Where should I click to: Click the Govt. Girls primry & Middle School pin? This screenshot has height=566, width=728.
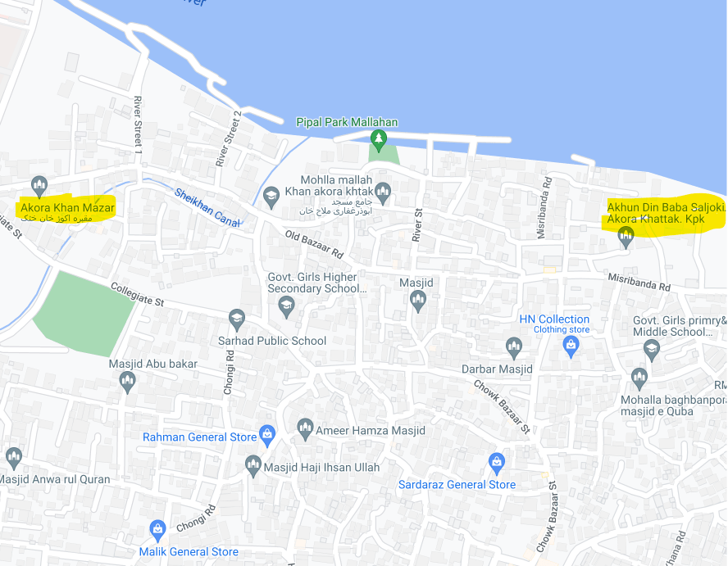pyautogui.click(x=652, y=351)
